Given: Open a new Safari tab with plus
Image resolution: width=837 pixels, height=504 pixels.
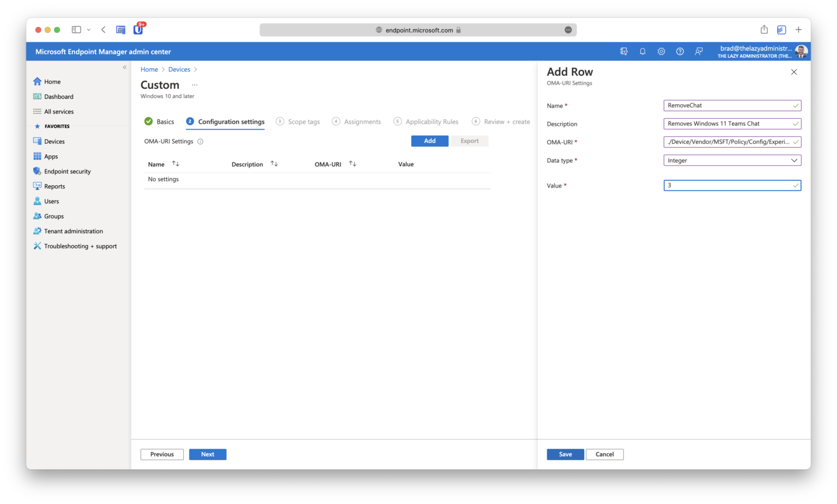Looking at the screenshot, I should coord(798,30).
